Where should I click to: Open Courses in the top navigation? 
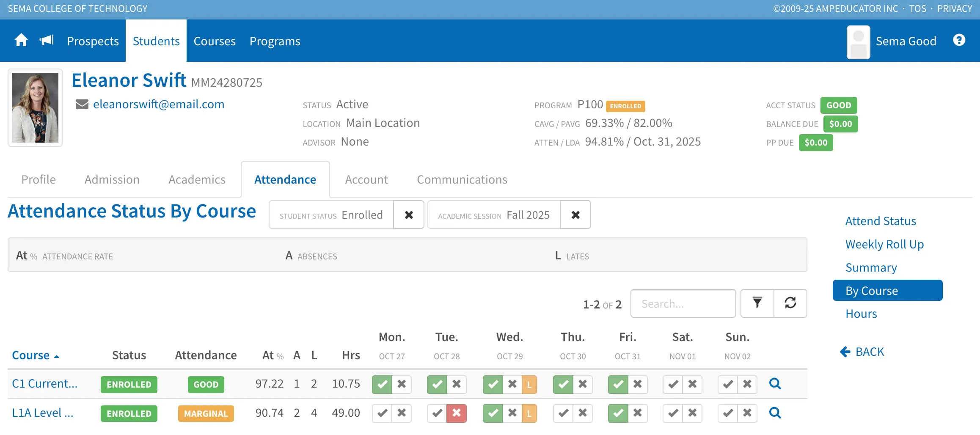tap(215, 41)
